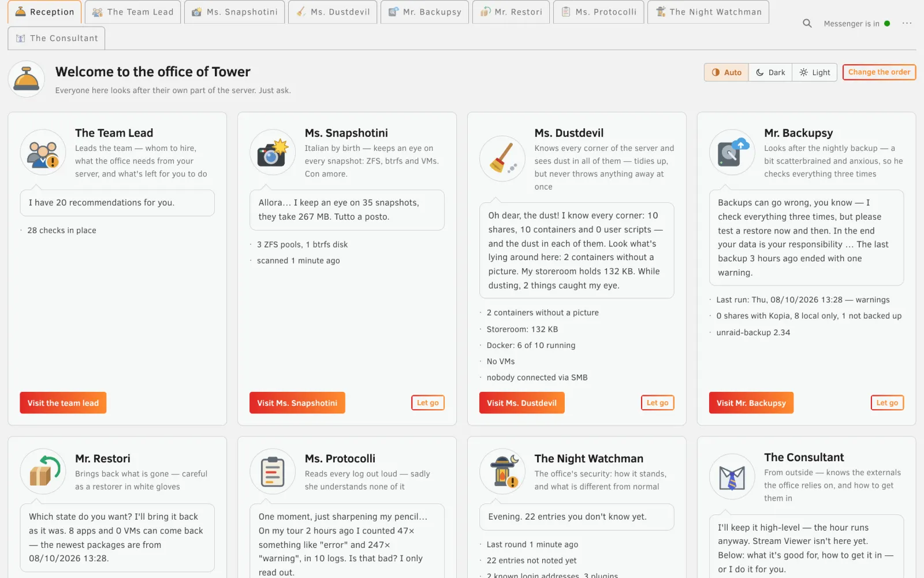Switch theme to Auto
Viewport: 924px width, 578px height.
(x=726, y=72)
